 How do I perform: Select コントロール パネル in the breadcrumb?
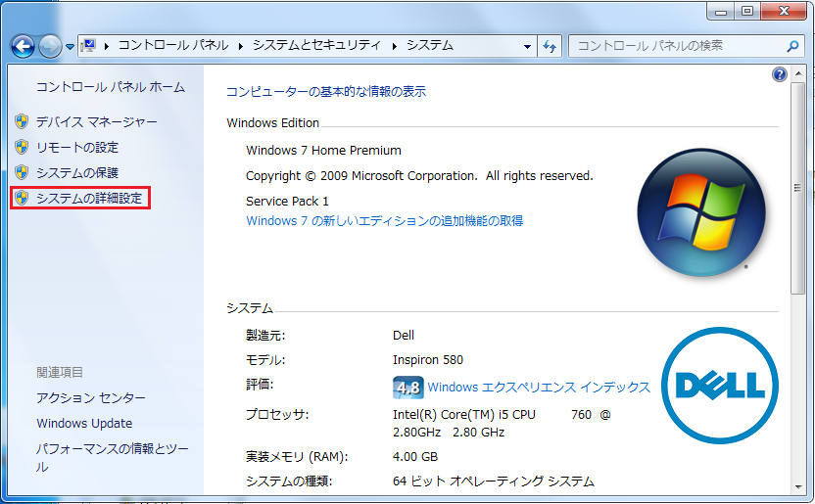(173, 46)
